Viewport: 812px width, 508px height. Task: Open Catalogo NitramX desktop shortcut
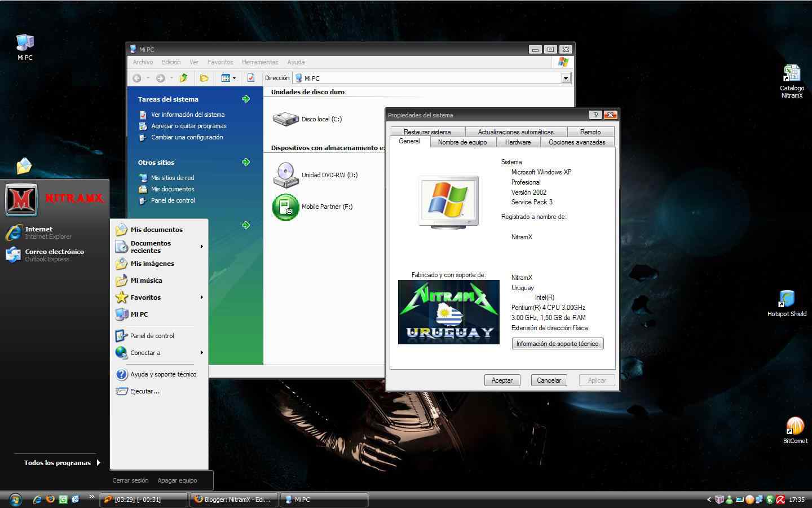click(792, 81)
